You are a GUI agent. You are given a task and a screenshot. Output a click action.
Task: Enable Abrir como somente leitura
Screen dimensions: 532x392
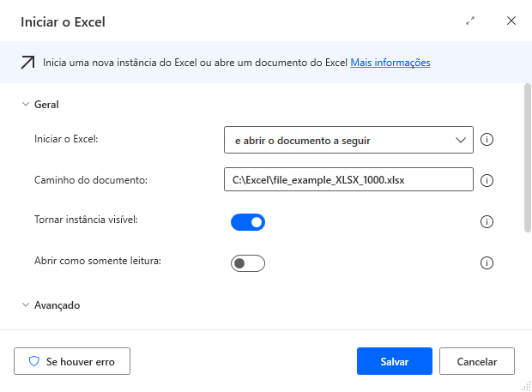(248, 263)
